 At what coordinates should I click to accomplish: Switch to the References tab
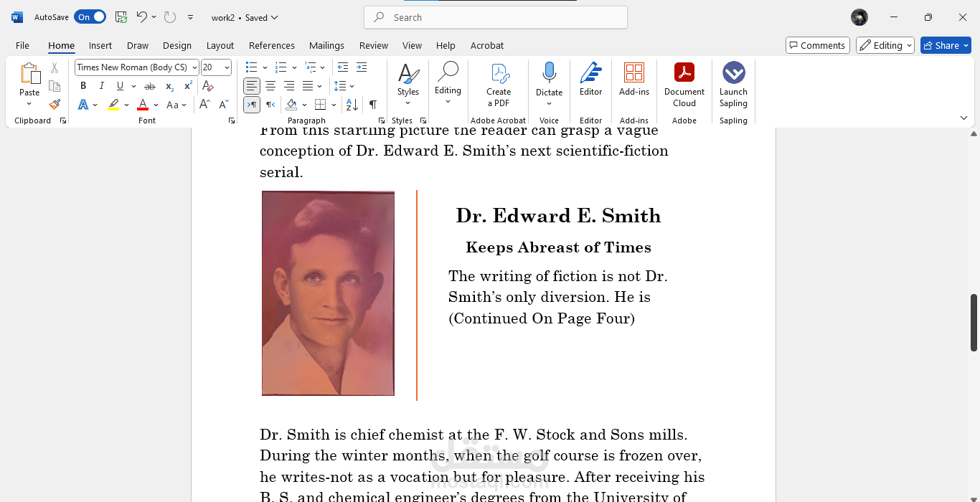(272, 45)
